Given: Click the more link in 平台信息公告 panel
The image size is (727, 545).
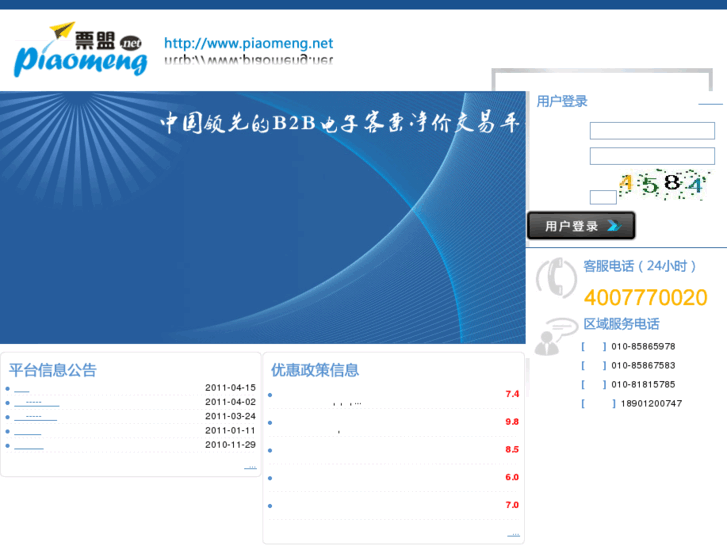Looking at the screenshot, I should pos(250,467).
